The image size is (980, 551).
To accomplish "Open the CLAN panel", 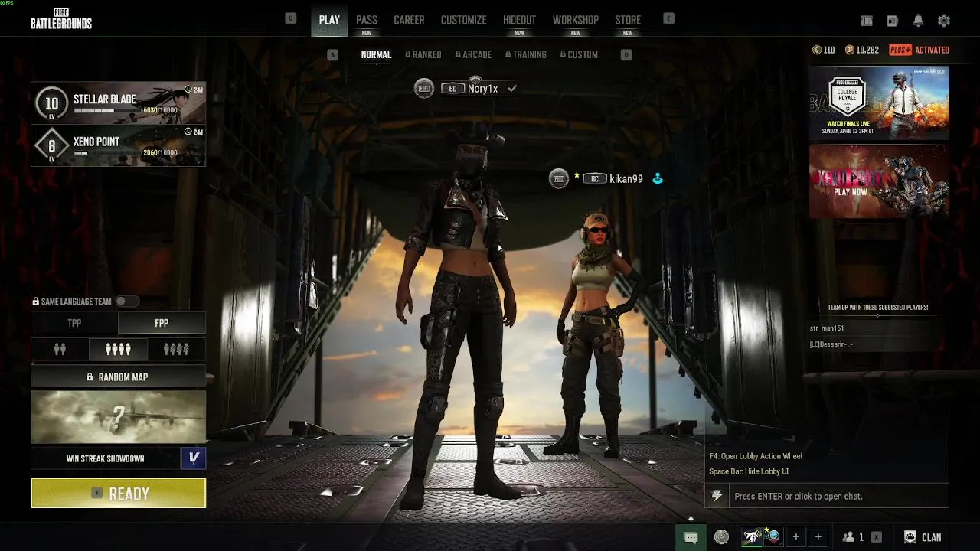I will (923, 537).
